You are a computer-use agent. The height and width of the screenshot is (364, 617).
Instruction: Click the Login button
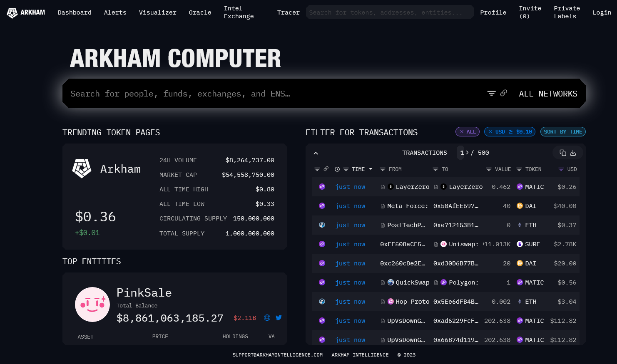pyautogui.click(x=602, y=12)
